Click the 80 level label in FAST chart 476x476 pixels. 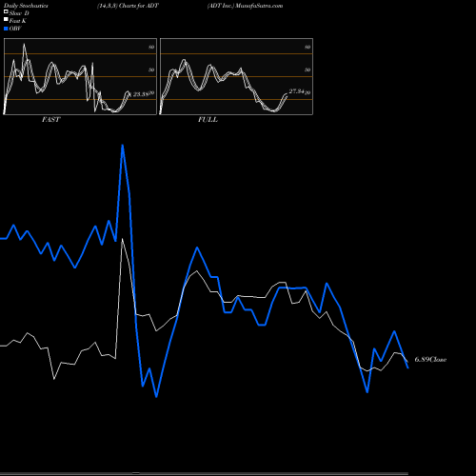coord(151,47)
